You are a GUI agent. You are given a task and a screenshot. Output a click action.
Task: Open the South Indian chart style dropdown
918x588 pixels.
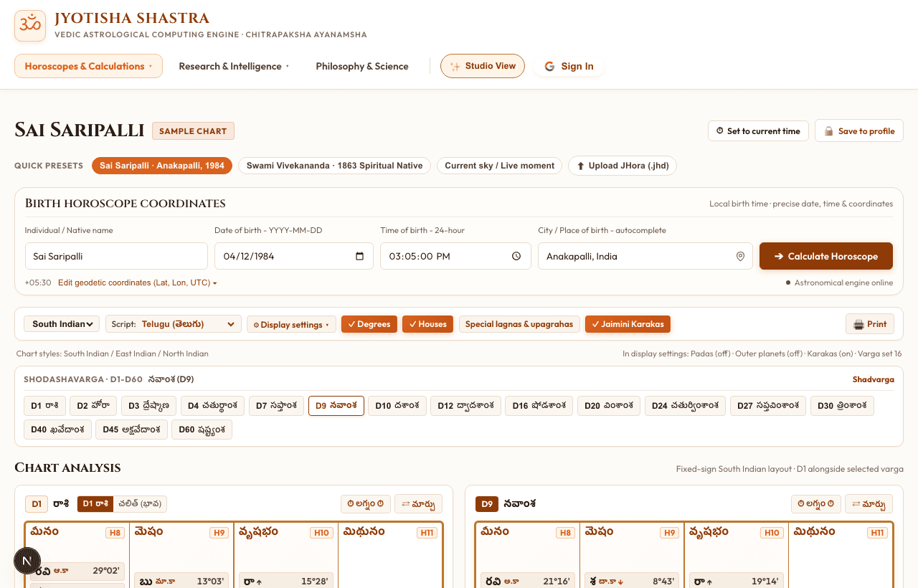62,324
